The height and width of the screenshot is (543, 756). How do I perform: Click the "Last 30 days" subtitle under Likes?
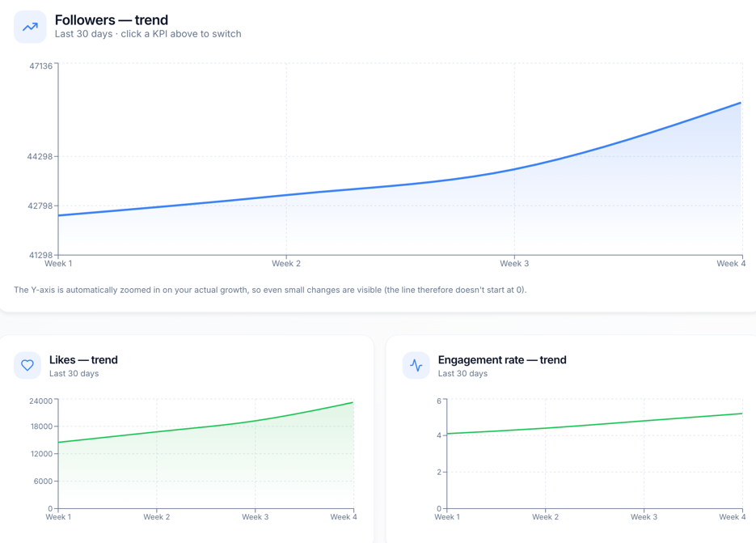coord(74,374)
